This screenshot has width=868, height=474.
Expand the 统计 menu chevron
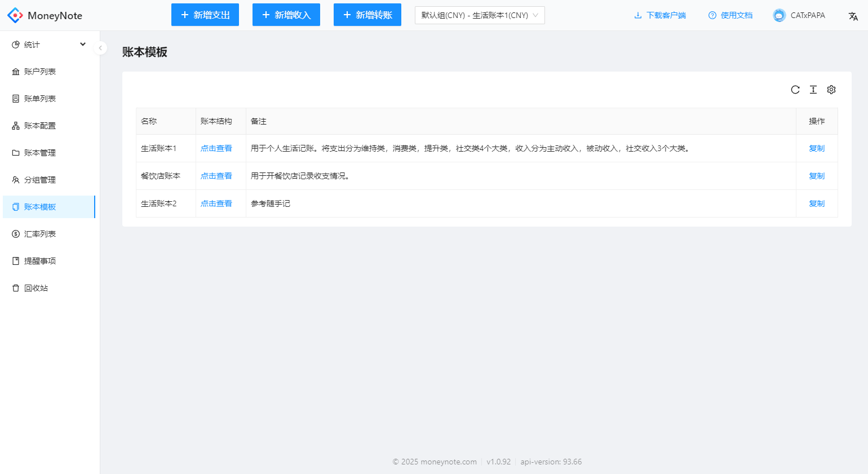[83, 44]
